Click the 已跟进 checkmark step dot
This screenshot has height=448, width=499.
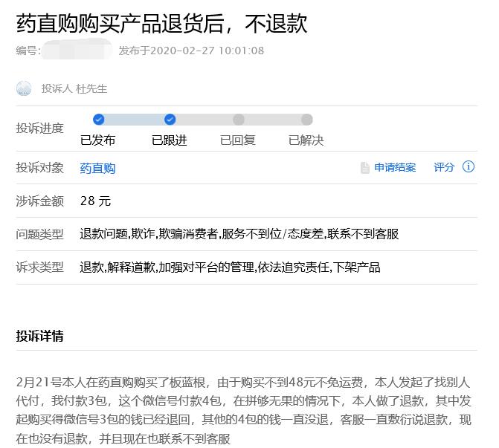click(x=170, y=120)
